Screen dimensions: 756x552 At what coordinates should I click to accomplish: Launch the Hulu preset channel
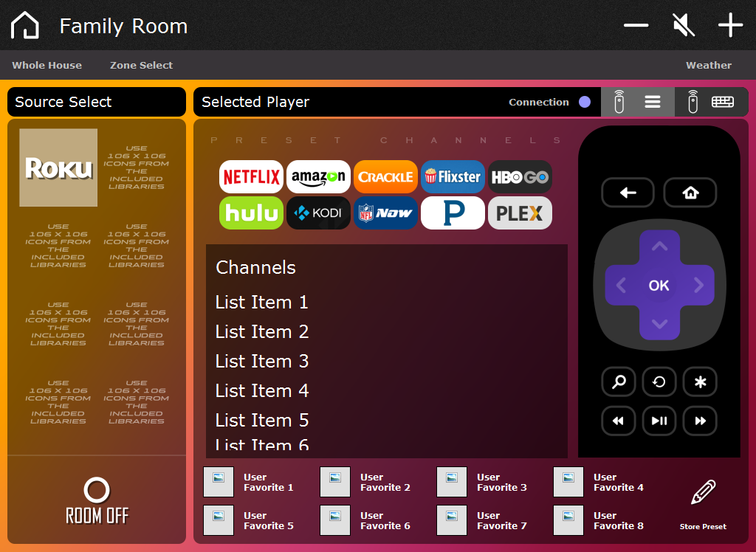[251, 213]
